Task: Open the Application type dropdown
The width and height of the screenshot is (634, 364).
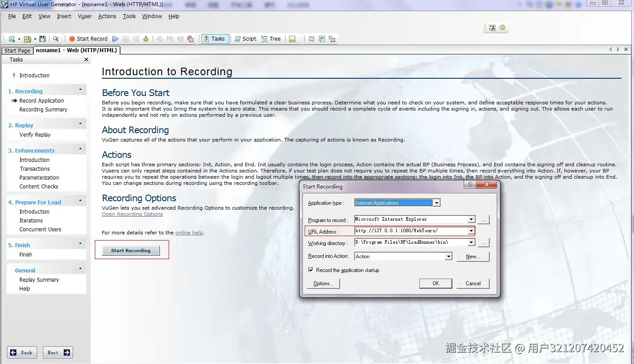Action: pos(437,203)
